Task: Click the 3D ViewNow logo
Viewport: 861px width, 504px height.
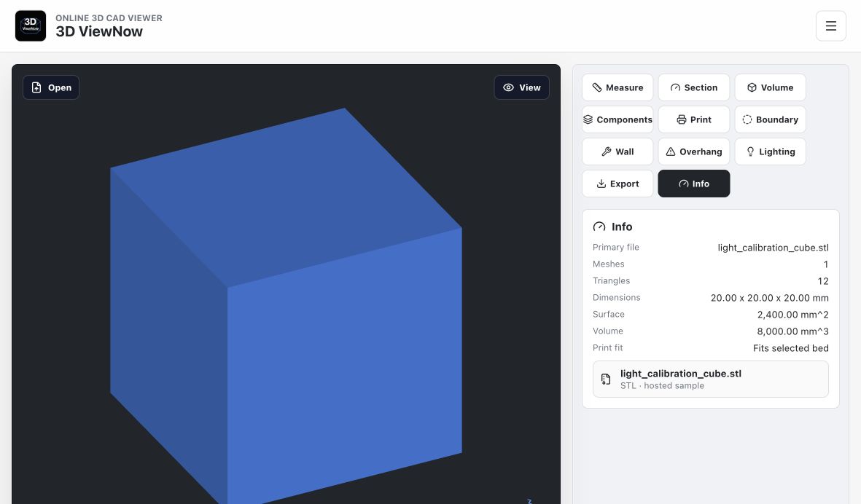Action: 31,25
